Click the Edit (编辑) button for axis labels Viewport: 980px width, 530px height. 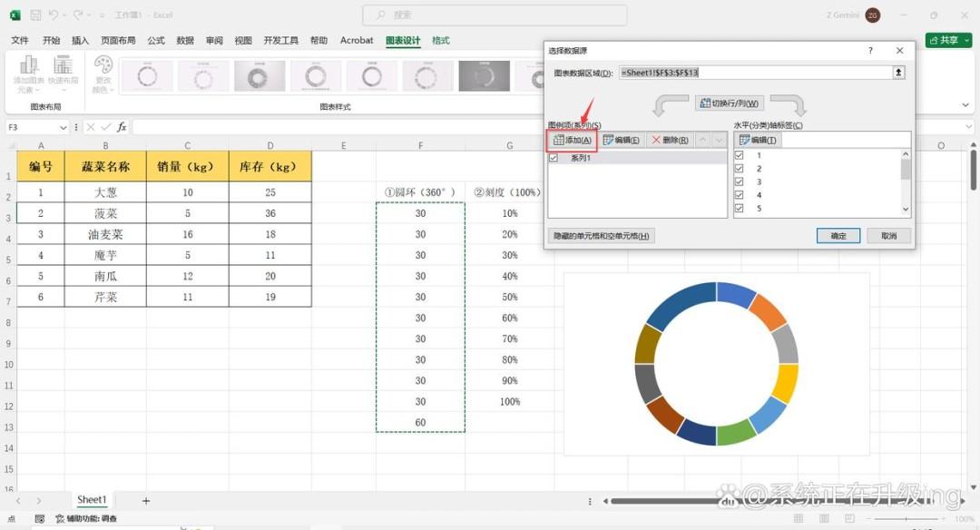(758, 140)
